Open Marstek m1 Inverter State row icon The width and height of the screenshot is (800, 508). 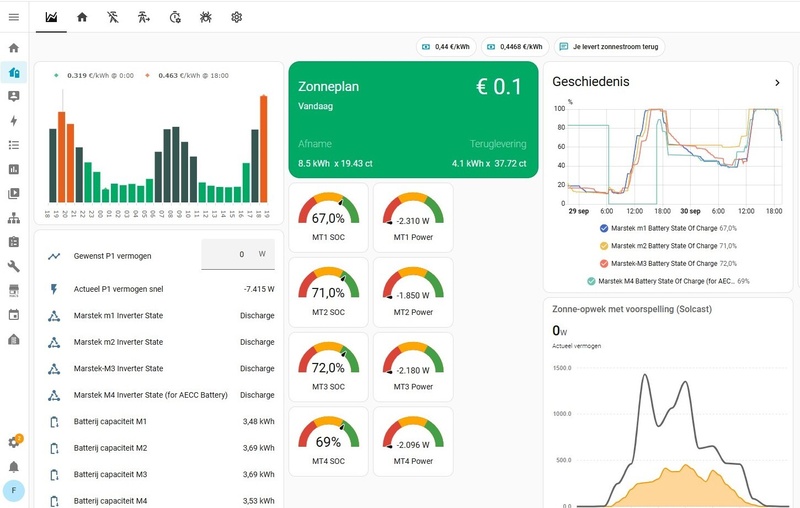pyautogui.click(x=54, y=316)
